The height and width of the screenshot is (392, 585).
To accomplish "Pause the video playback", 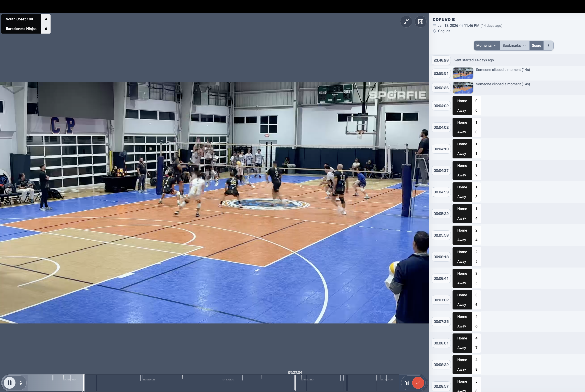I will (10, 382).
